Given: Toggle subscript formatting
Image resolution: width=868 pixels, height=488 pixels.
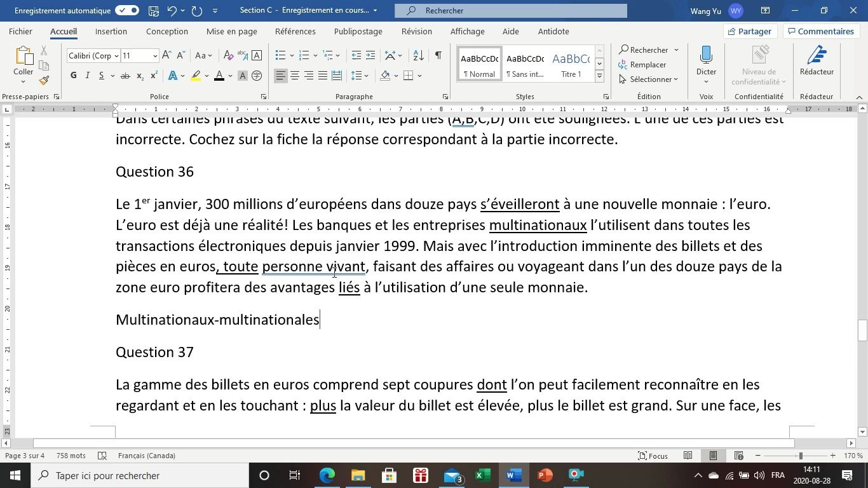Looking at the screenshot, I should pyautogui.click(x=141, y=76).
